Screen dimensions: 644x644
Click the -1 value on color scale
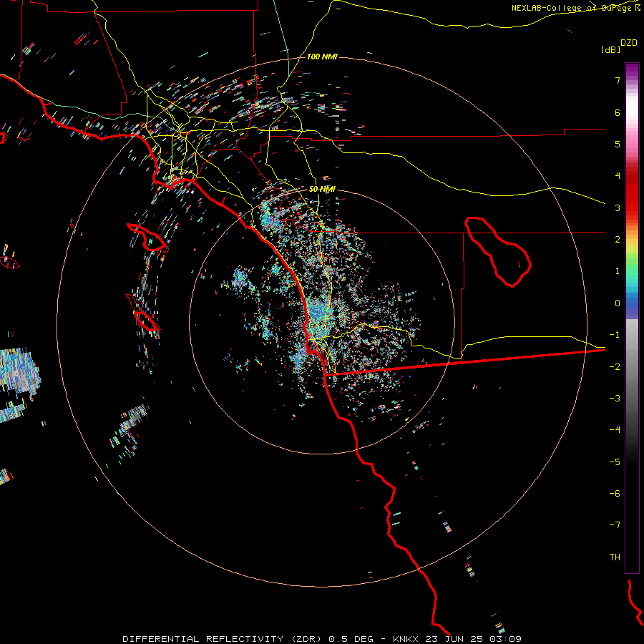(615, 335)
